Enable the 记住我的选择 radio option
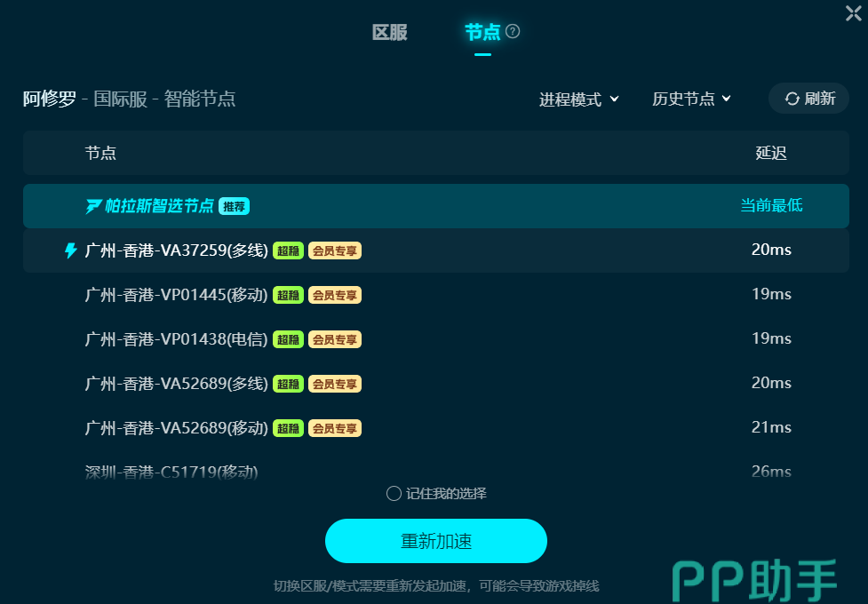The height and width of the screenshot is (604, 868). click(x=394, y=493)
